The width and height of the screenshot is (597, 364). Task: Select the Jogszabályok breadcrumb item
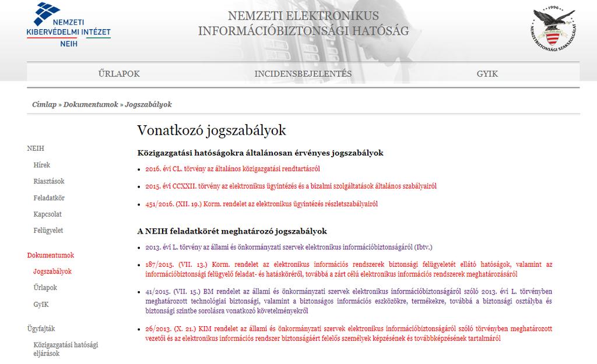click(x=149, y=105)
